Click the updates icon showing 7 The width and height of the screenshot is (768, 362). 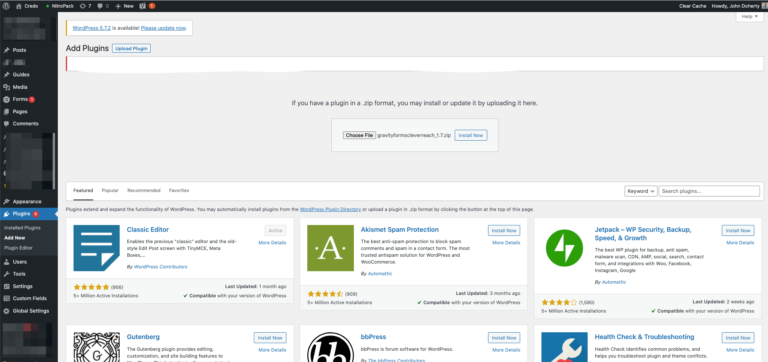[86, 6]
